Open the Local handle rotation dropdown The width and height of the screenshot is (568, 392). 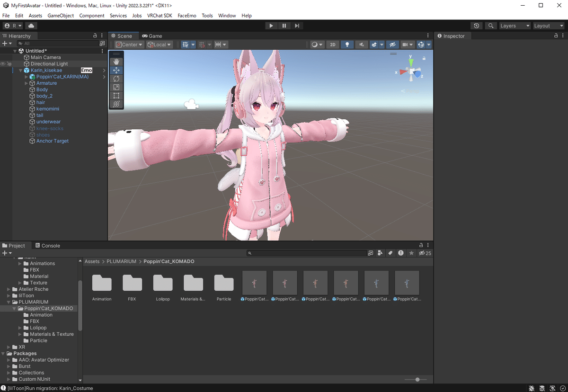tap(159, 45)
